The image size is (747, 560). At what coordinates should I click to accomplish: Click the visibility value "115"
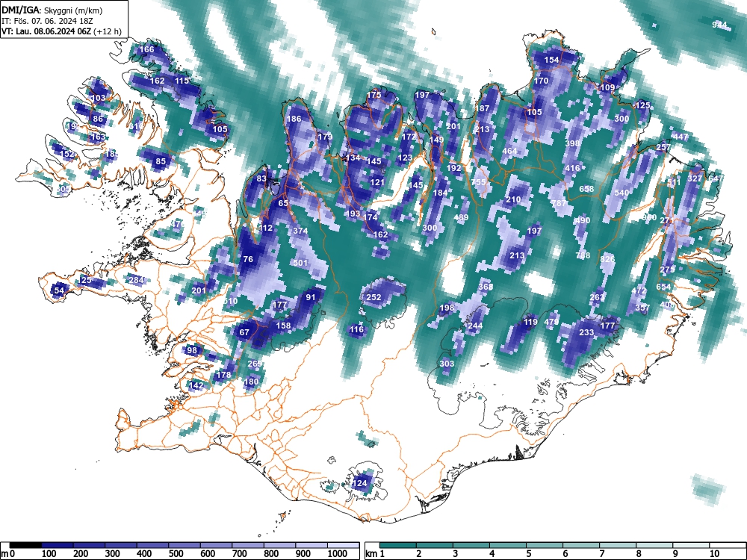182,81
